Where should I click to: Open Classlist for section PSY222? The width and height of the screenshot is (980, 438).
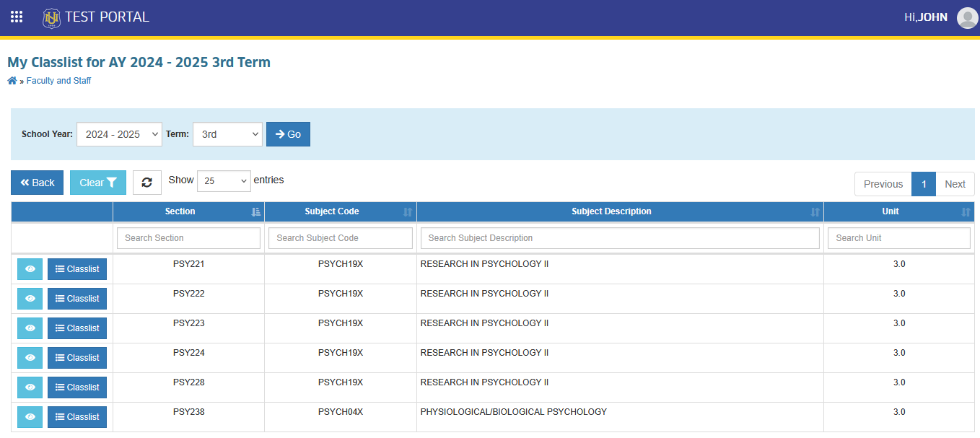(x=77, y=299)
